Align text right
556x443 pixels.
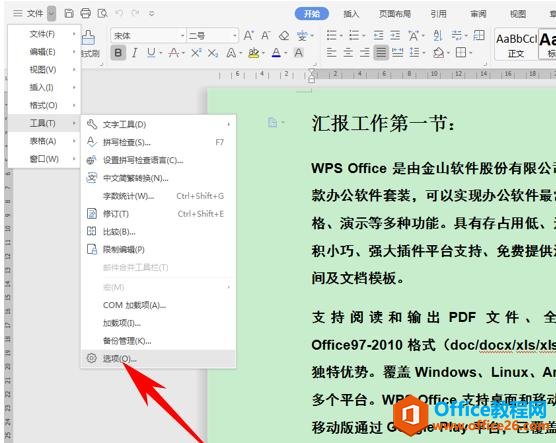pyautogui.click(x=365, y=53)
